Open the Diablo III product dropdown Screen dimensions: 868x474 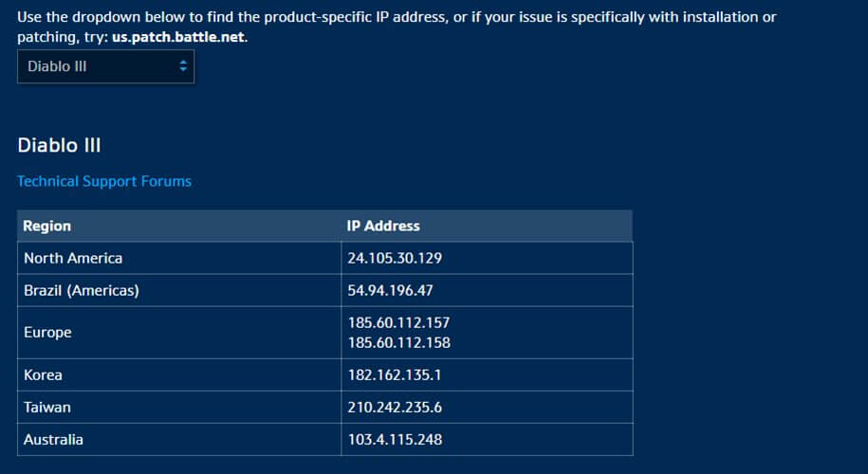tap(104, 66)
